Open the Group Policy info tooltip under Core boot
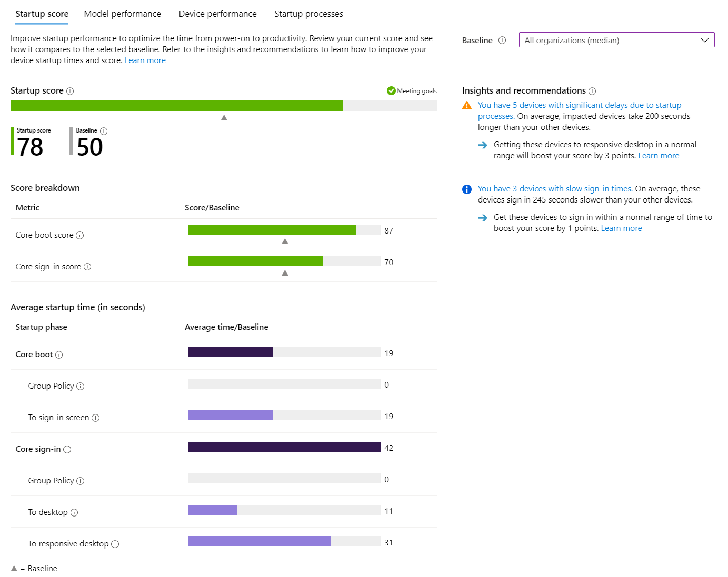 81,386
